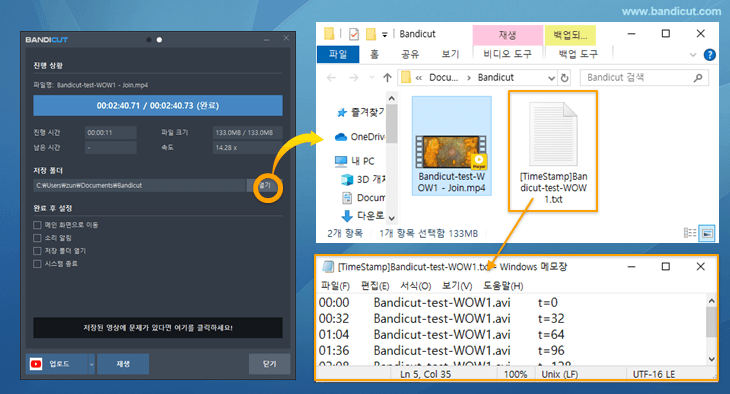Open Notepad 편집(E) menu
730x394 pixels.
click(x=375, y=286)
